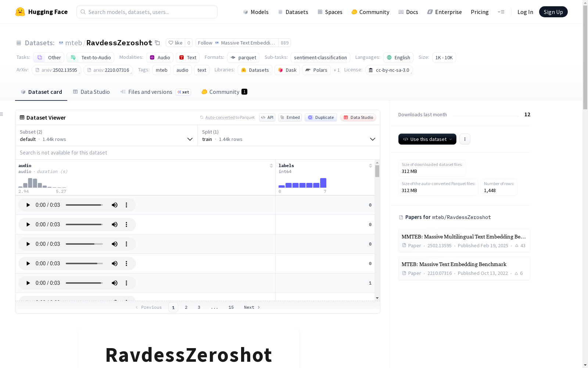Switch to the Data Studio tab

(91, 92)
